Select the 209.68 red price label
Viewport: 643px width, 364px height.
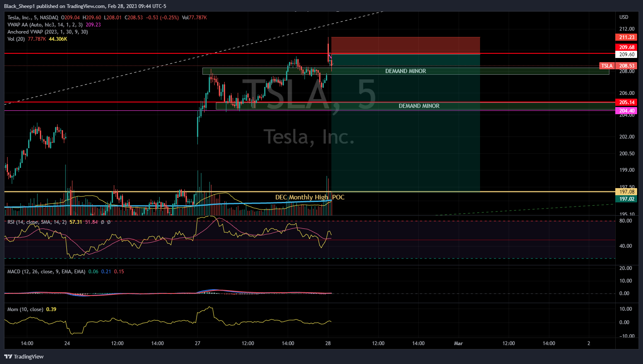click(x=627, y=47)
